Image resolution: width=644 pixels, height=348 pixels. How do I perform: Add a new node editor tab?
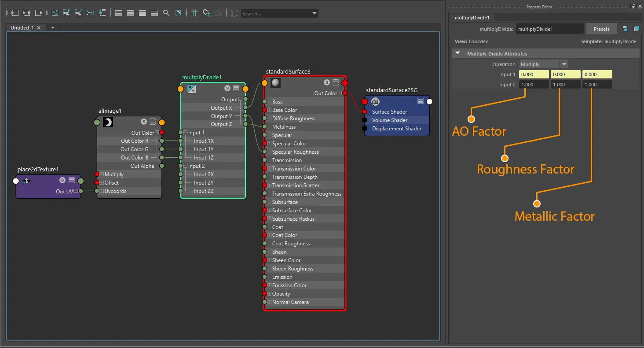(52, 28)
